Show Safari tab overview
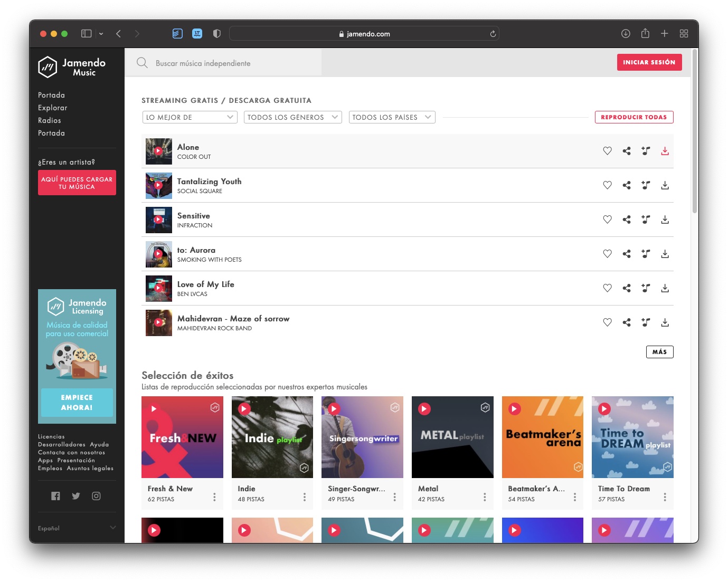The height and width of the screenshot is (582, 728). point(684,34)
